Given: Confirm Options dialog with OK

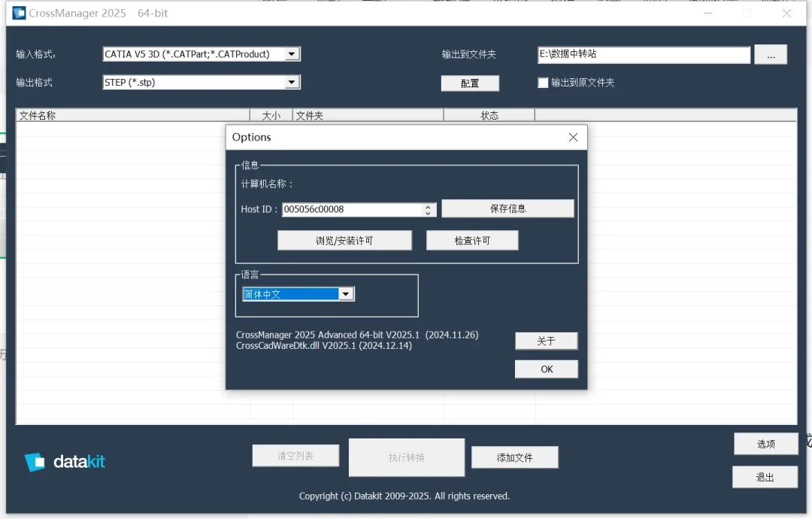Looking at the screenshot, I should click(x=547, y=369).
